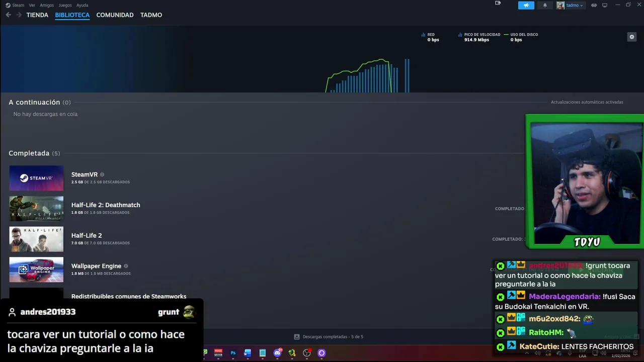Switch to the BIBLIOTECA tab
Viewport: 644px width, 362px height.
72,15
